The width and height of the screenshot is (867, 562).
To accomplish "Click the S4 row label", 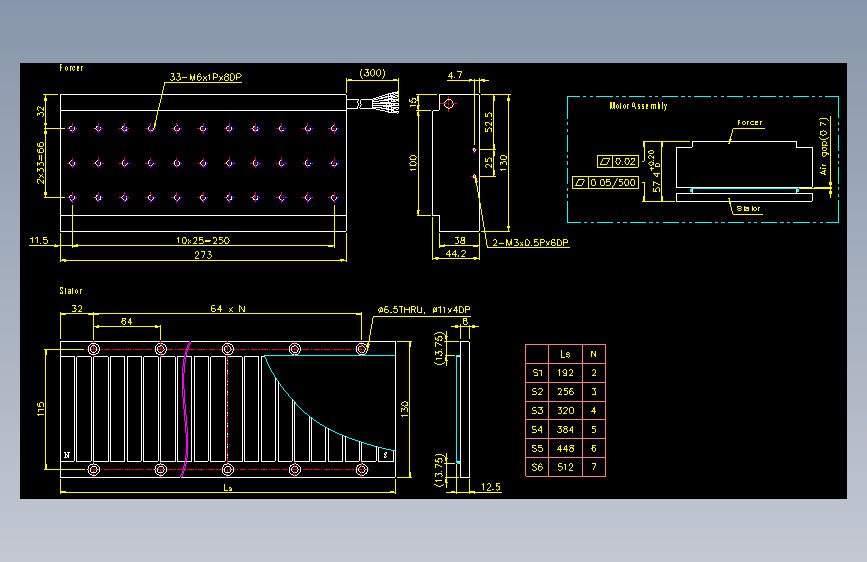I will tap(537, 429).
